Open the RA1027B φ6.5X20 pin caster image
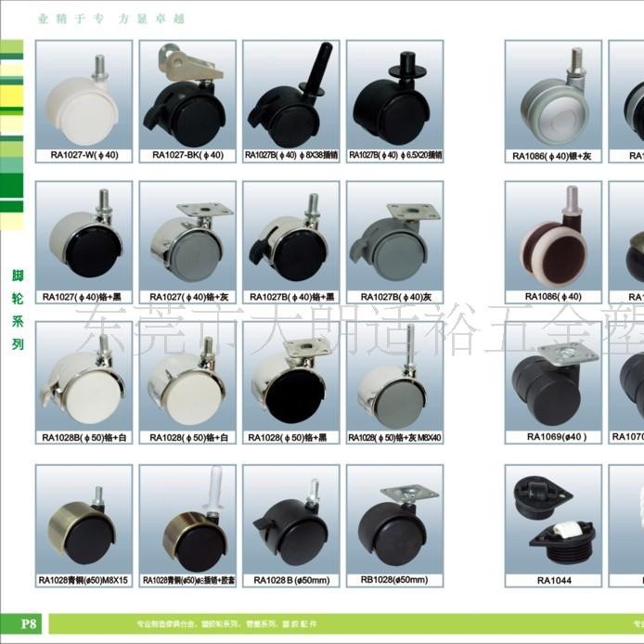 [394, 96]
